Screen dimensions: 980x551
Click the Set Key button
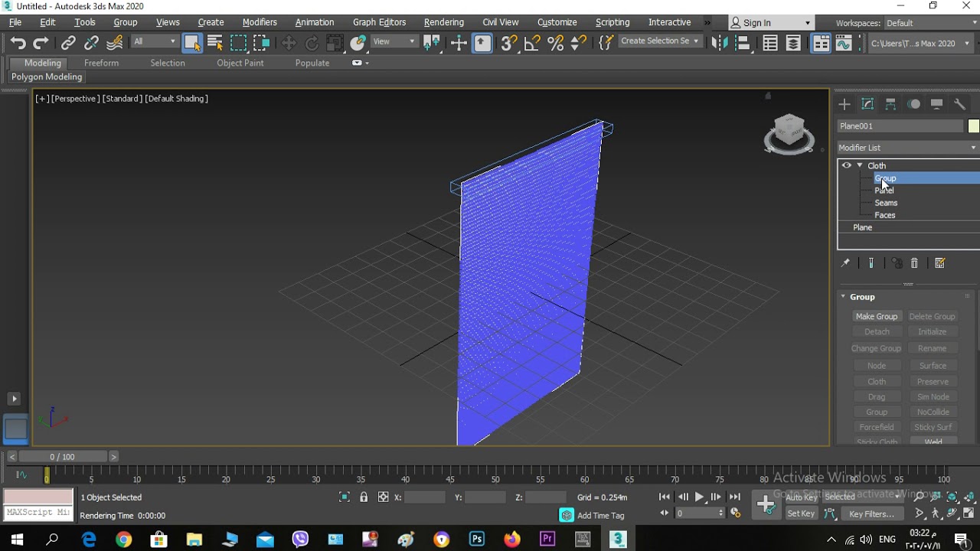tap(801, 514)
